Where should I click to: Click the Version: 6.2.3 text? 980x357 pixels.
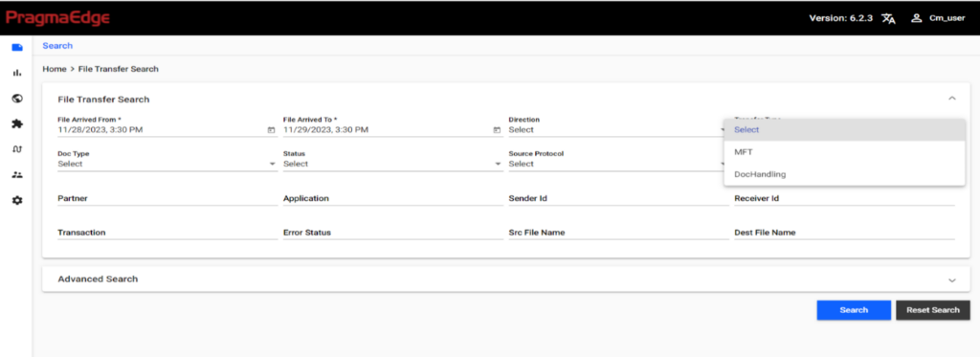point(842,18)
